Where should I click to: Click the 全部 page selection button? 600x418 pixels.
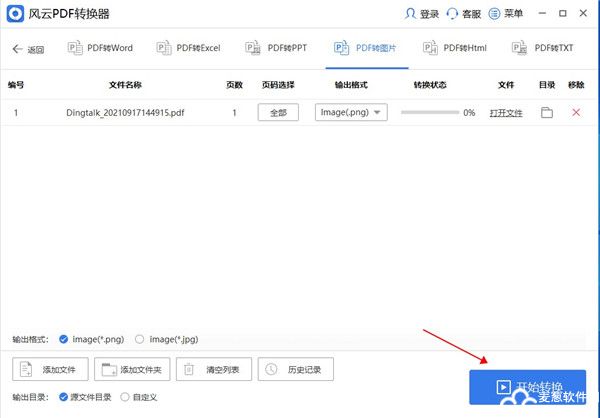(x=278, y=113)
